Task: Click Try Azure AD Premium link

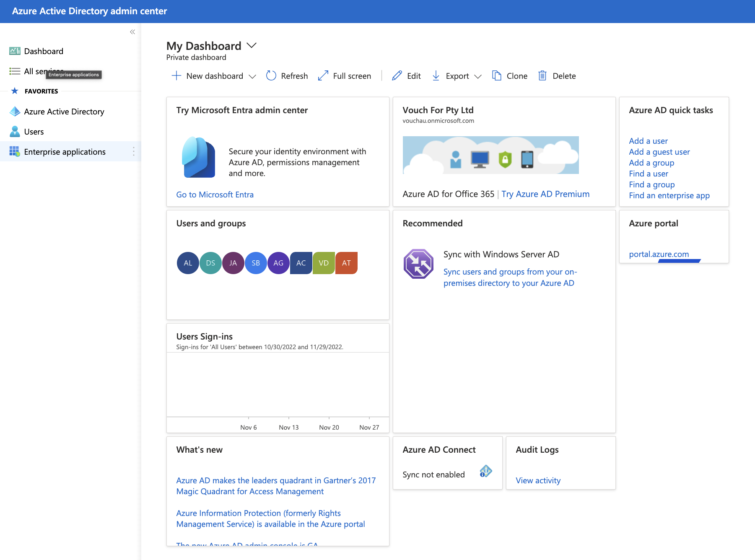Action: [x=545, y=194]
